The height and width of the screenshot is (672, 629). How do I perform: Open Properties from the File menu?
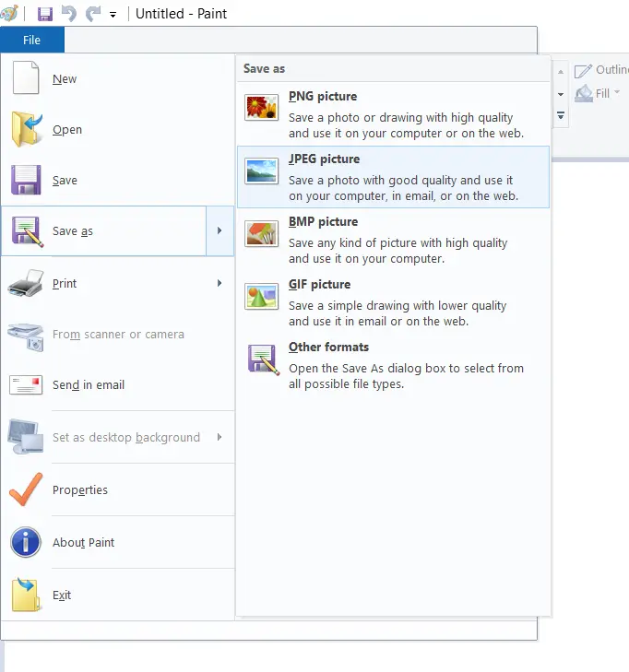pos(117,489)
